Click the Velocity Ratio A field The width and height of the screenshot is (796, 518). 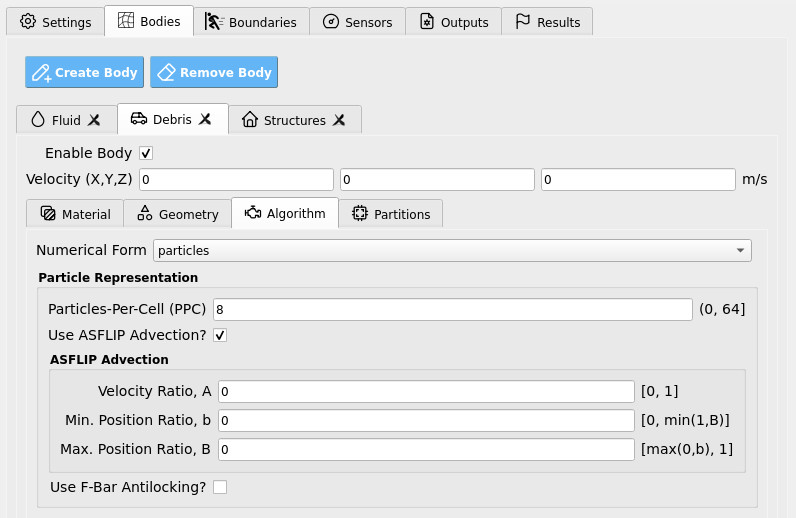coord(426,391)
